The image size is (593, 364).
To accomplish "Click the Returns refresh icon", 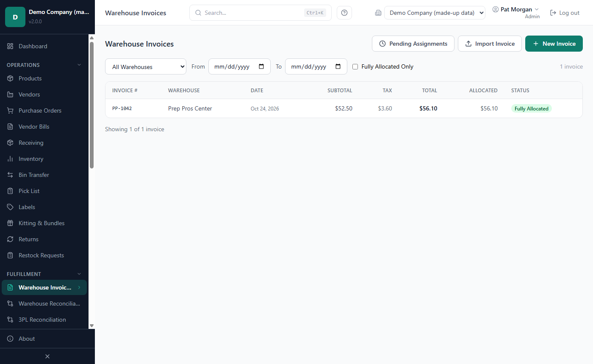I will tap(10, 239).
